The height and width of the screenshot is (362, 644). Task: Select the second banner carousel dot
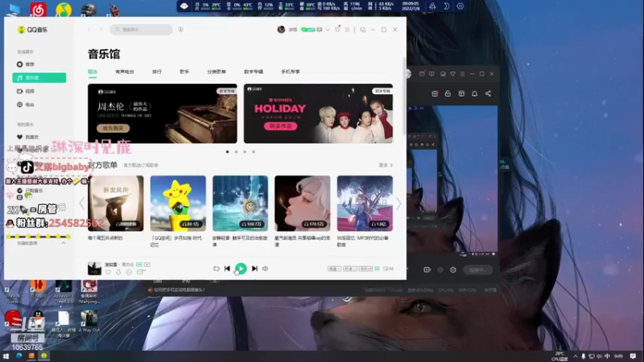click(236, 152)
